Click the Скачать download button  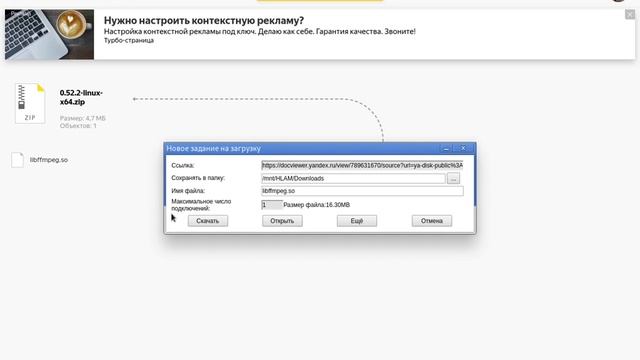point(208,221)
